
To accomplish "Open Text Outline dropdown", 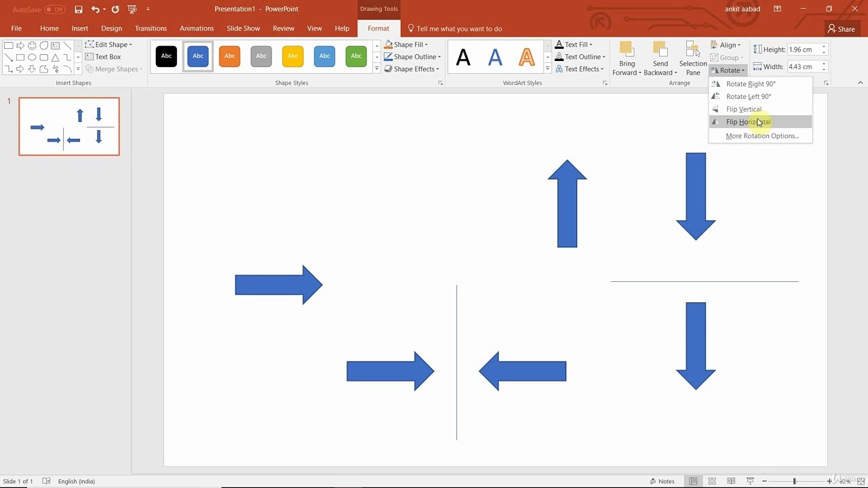I will (x=580, y=57).
